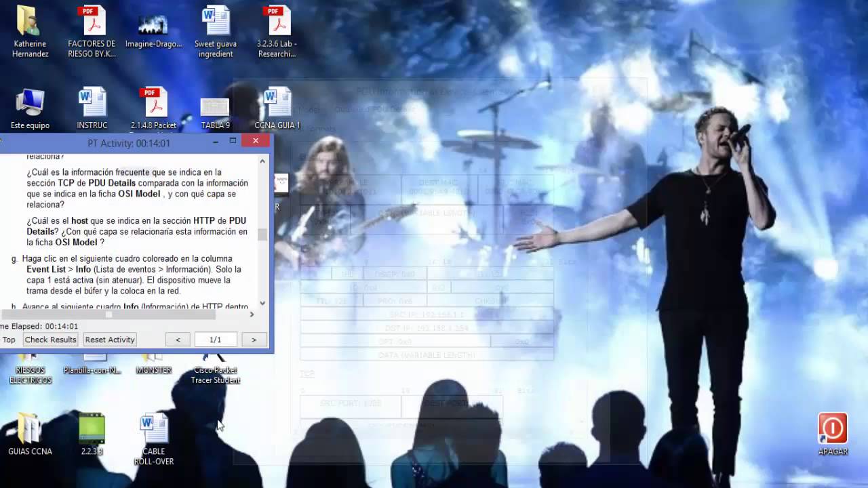
Task: Click the PT Activity: 00:14:01 title bar
Action: point(129,143)
